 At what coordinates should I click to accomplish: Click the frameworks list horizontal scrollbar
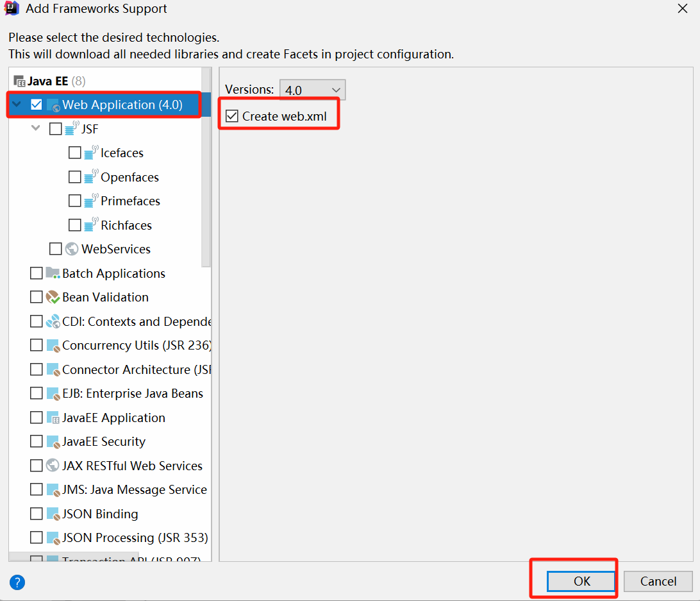74,557
